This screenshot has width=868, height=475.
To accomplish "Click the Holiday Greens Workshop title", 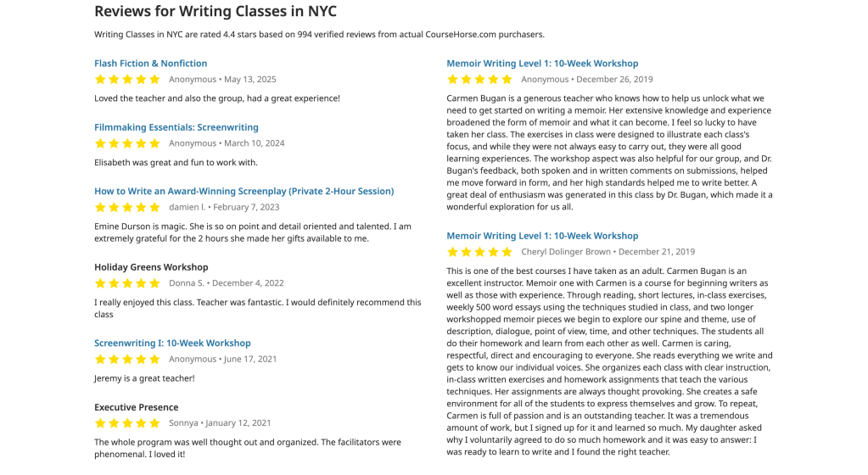I will pos(151,267).
